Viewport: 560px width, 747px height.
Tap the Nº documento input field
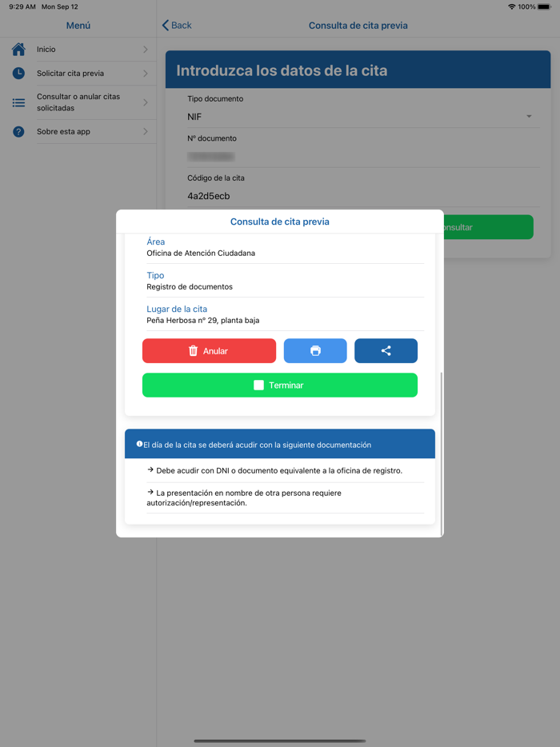tap(363, 156)
